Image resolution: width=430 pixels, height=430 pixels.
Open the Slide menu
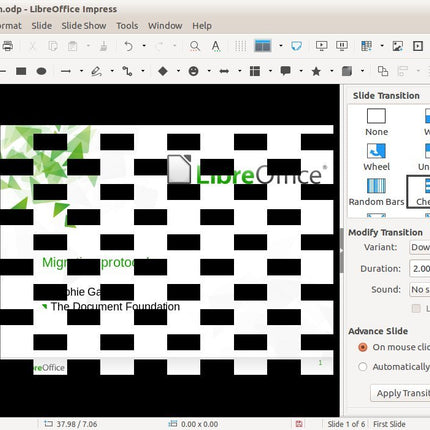(x=42, y=26)
